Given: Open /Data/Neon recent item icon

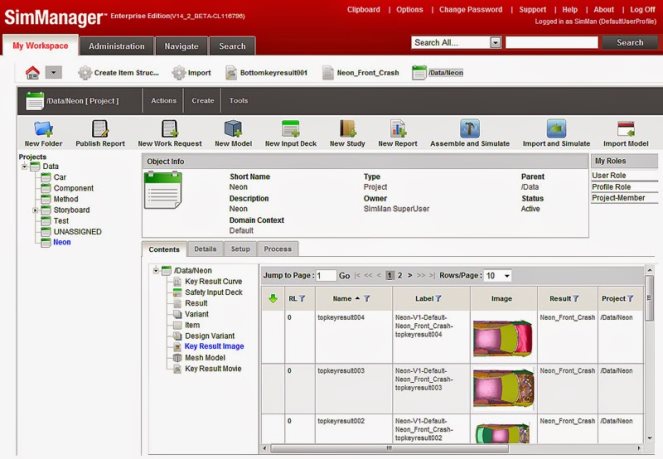Looking at the screenshot, I should click(x=419, y=73).
